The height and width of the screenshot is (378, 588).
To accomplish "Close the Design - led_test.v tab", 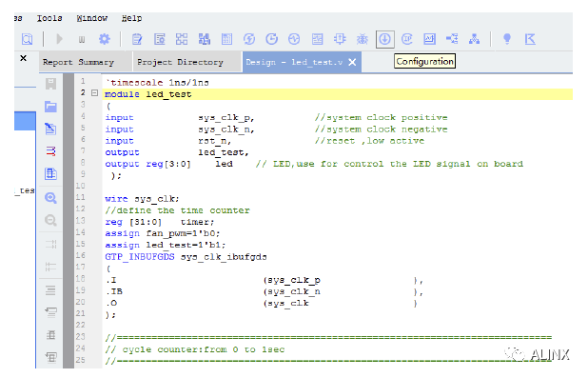I will pyautogui.click(x=352, y=62).
